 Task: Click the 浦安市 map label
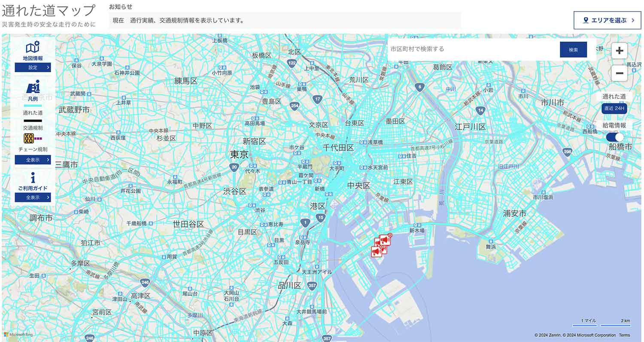(x=515, y=213)
